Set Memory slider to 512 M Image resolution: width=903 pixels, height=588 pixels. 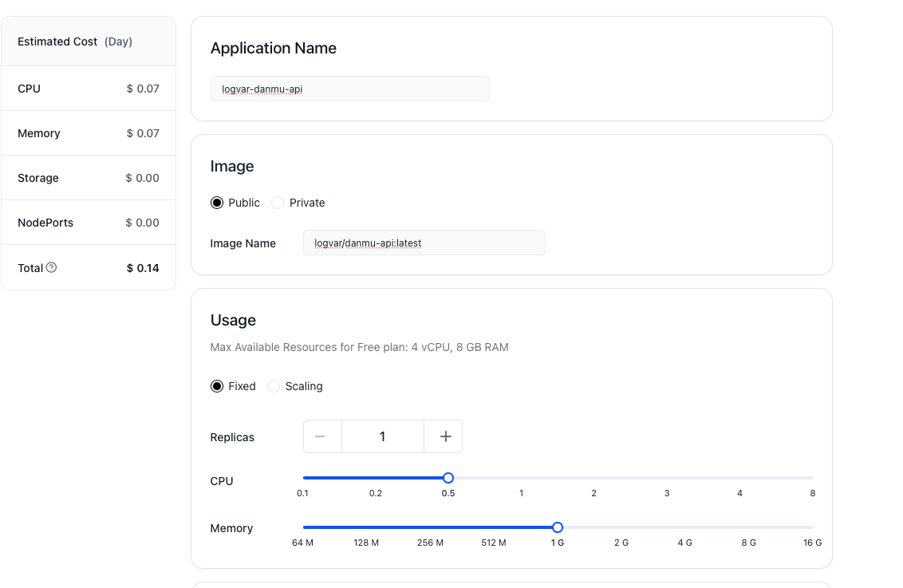pos(494,527)
